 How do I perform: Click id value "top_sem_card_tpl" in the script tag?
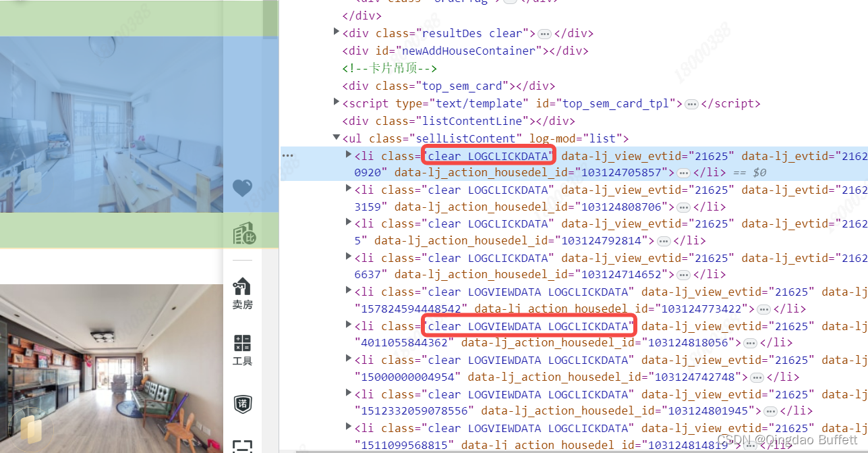point(616,103)
